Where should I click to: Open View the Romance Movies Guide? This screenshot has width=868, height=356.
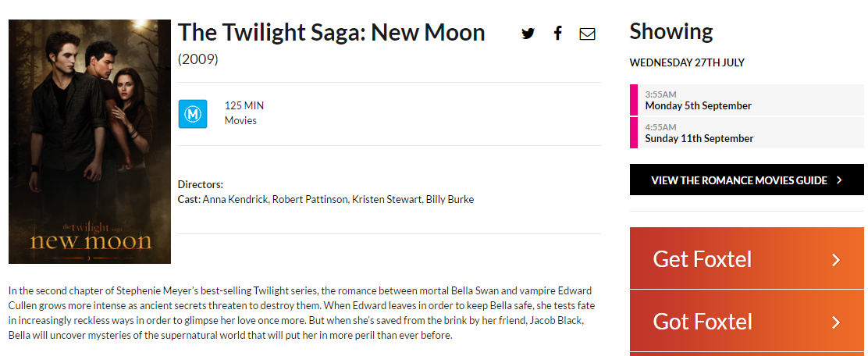coord(738,180)
